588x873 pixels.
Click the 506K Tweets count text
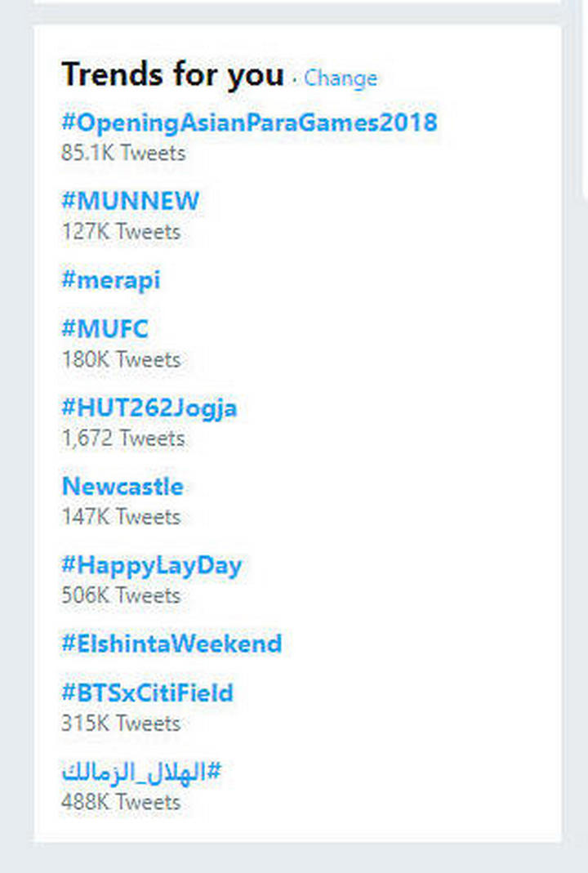tap(121, 595)
